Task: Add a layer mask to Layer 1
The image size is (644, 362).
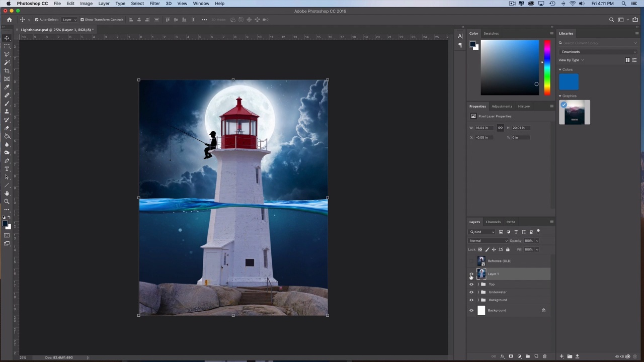Action: (x=511, y=356)
